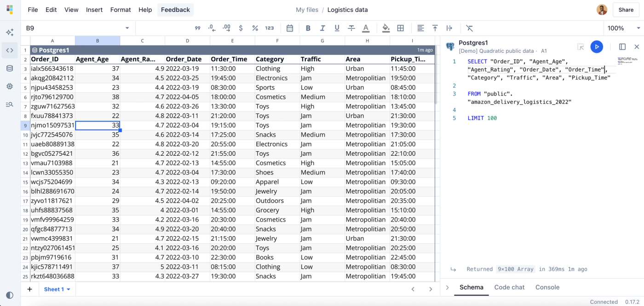Image resolution: width=644 pixels, height=306 pixels.
Task: Toggle italic formatting
Action: click(322, 28)
